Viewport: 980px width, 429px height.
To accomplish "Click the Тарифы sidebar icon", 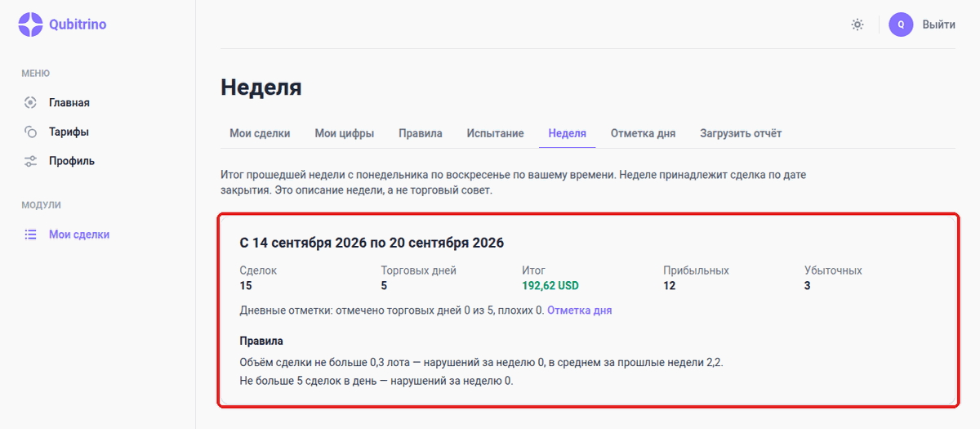I will tap(30, 132).
